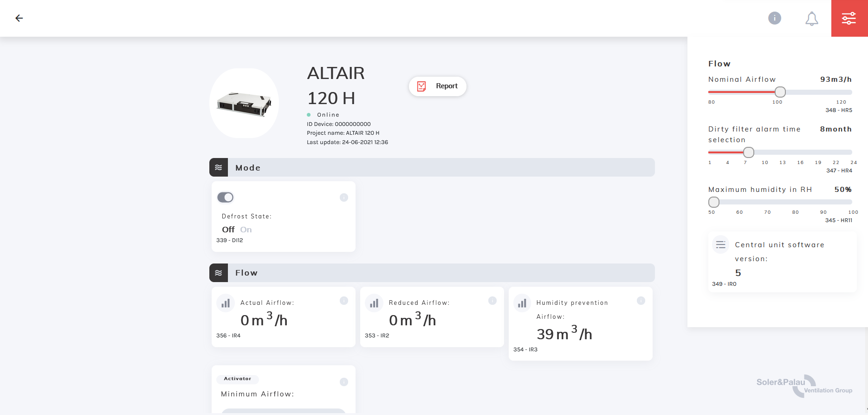The width and height of the screenshot is (868, 415).
Task: Show info for Defrost State card
Action: click(344, 198)
